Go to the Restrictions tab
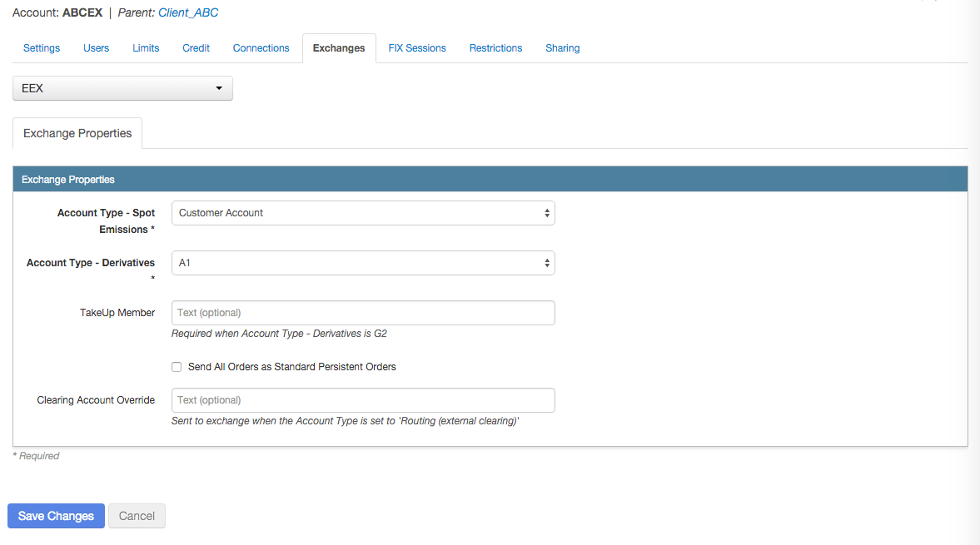The height and width of the screenshot is (545, 980). coord(495,48)
